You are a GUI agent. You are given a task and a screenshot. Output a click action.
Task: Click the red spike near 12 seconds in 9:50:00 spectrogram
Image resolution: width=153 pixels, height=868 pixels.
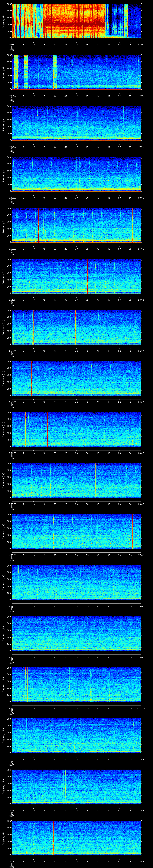point(38,225)
